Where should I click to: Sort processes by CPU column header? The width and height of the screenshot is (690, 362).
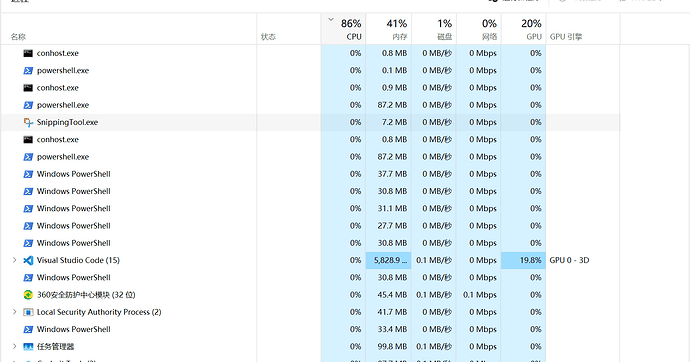point(343,29)
